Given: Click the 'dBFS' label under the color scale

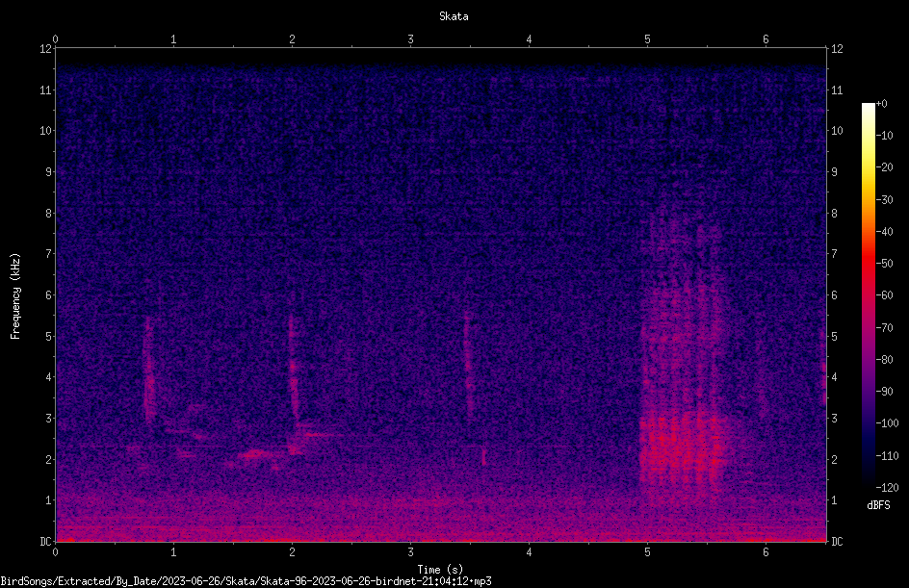Looking at the screenshot, I should coord(878,505).
